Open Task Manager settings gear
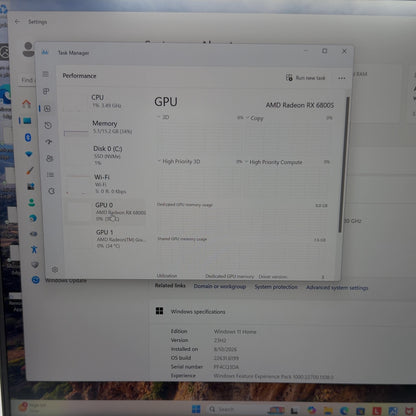This screenshot has width=416, height=416. [55, 269]
